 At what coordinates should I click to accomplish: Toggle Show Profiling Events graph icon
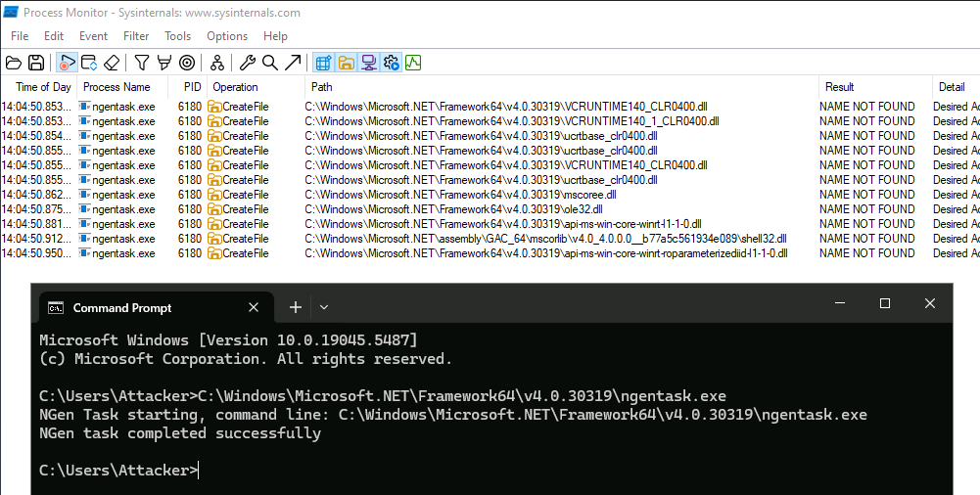[413, 63]
